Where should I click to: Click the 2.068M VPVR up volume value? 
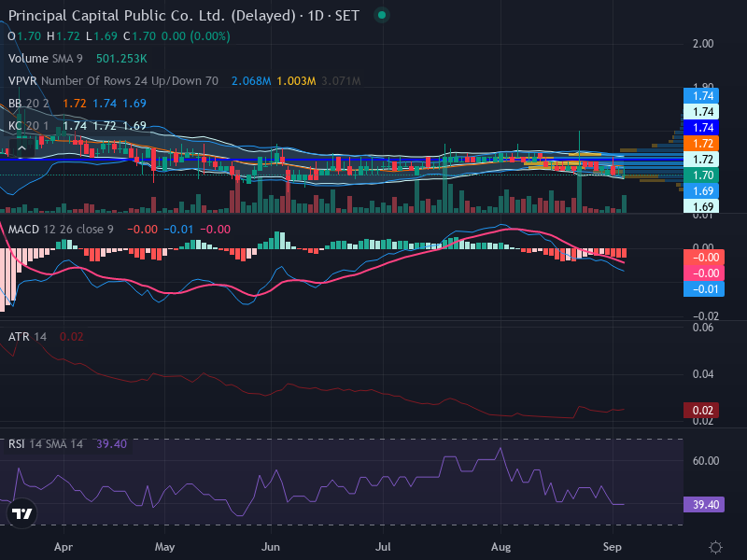coord(251,81)
